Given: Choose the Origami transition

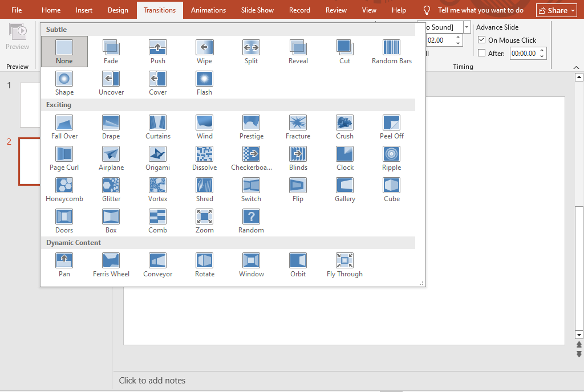Looking at the screenshot, I should (x=158, y=158).
